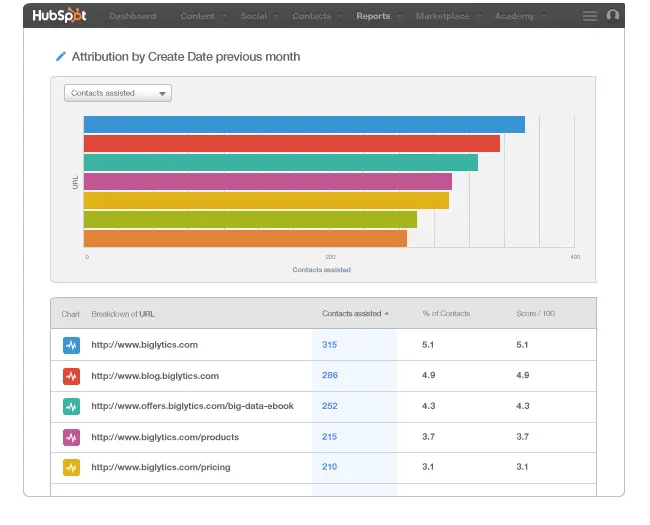
Task: Expand the Content navigation menu
Action: (x=204, y=16)
